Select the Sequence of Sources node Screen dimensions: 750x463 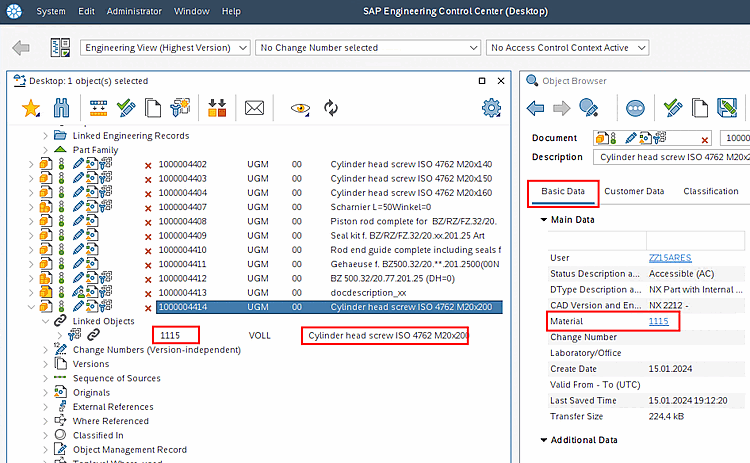click(116, 378)
